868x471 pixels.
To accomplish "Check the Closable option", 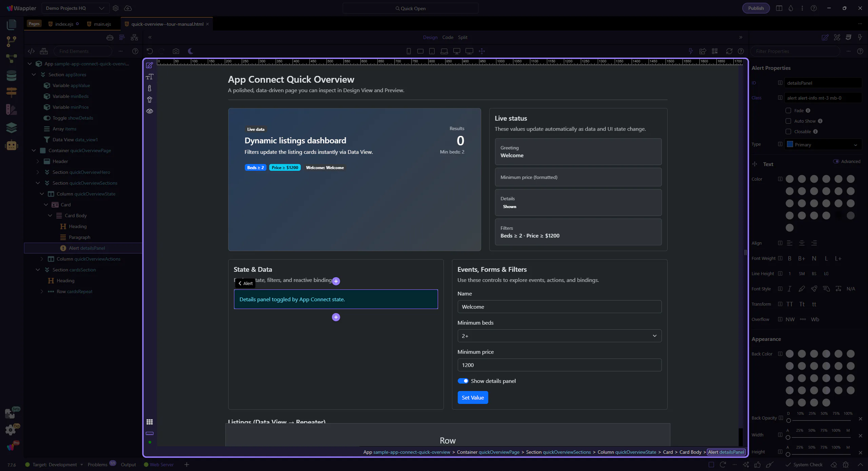I will tap(788, 131).
